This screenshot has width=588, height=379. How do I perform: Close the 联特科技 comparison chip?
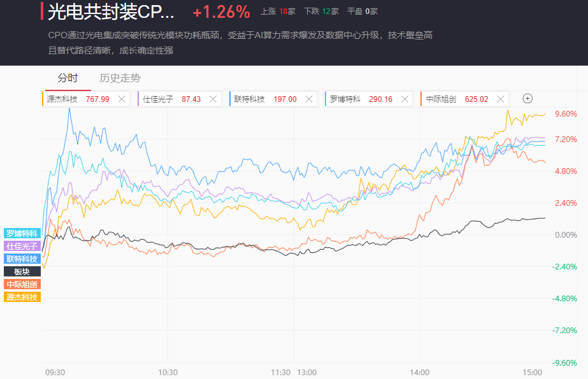309,99
